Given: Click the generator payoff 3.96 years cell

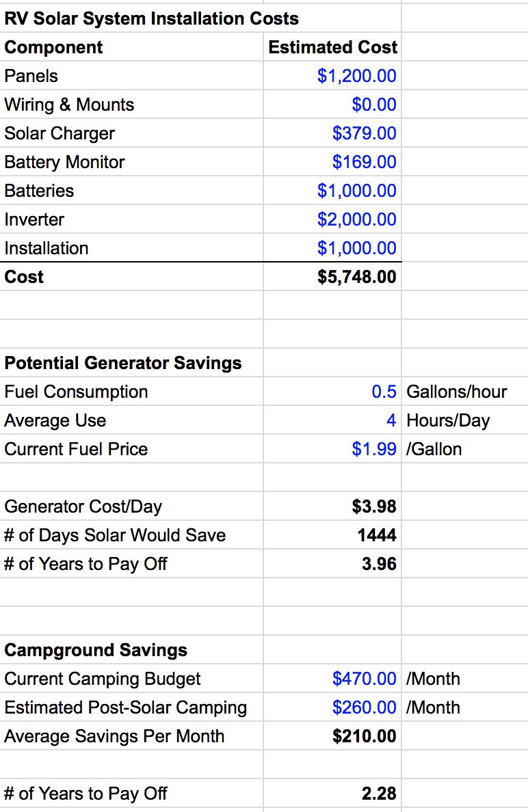Looking at the screenshot, I should [379, 564].
